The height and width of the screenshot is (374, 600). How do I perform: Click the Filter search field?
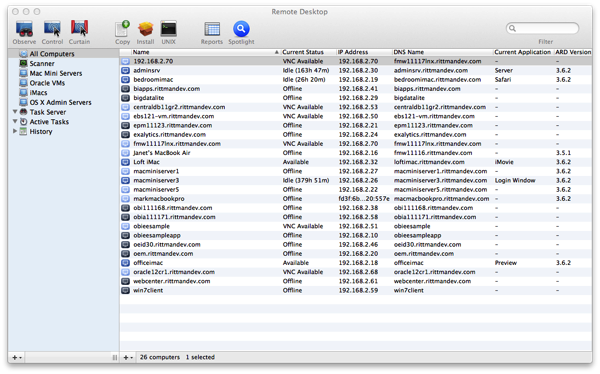(542, 28)
